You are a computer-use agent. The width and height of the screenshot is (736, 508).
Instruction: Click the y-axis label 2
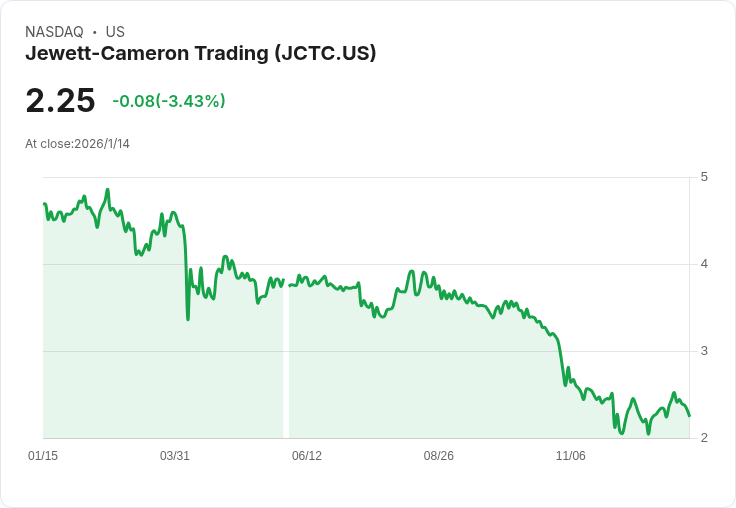[705, 438]
